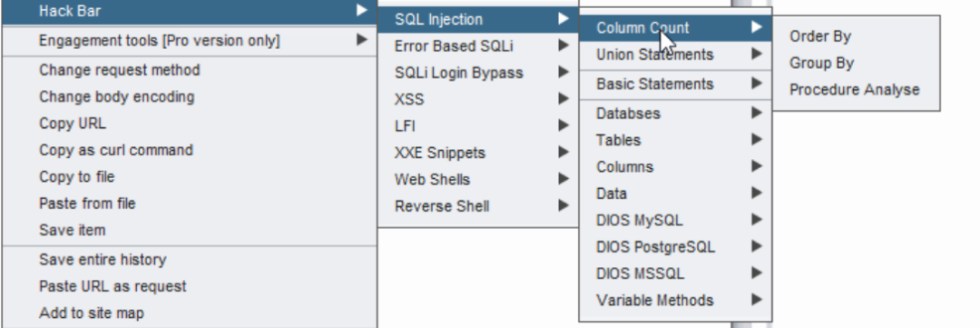Expand the Engagement tools submenu arrow
The height and width of the screenshot is (328, 980).
pyautogui.click(x=362, y=40)
